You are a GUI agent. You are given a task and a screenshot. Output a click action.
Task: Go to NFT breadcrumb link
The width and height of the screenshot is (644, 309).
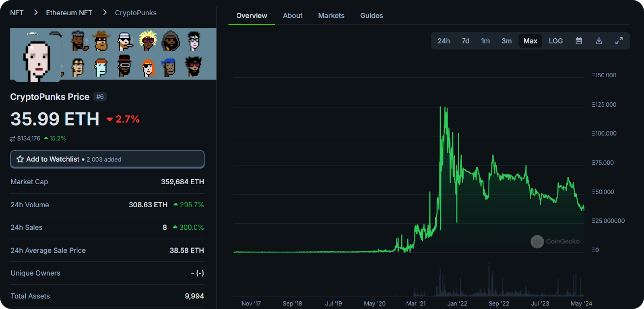pos(17,13)
